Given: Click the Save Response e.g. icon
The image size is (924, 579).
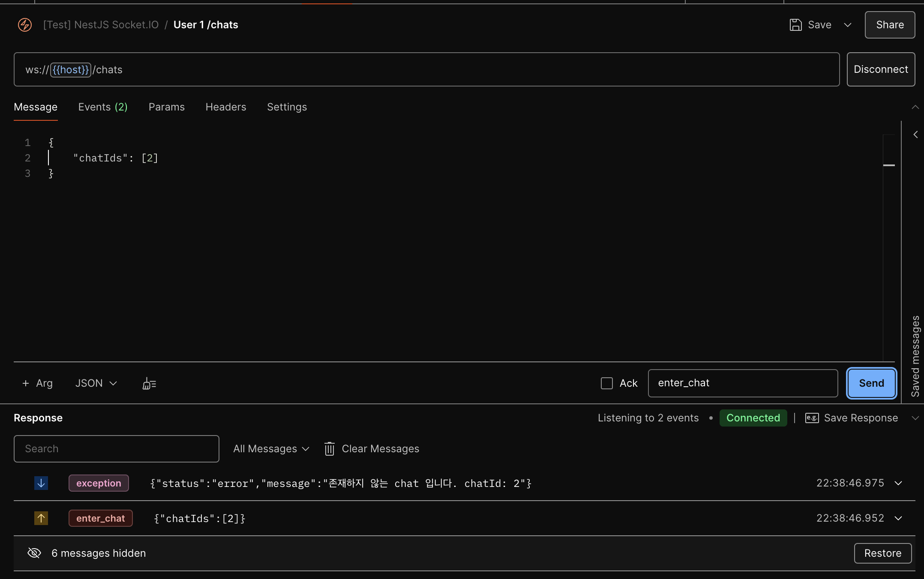Looking at the screenshot, I should pyautogui.click(x=812, y=418).
